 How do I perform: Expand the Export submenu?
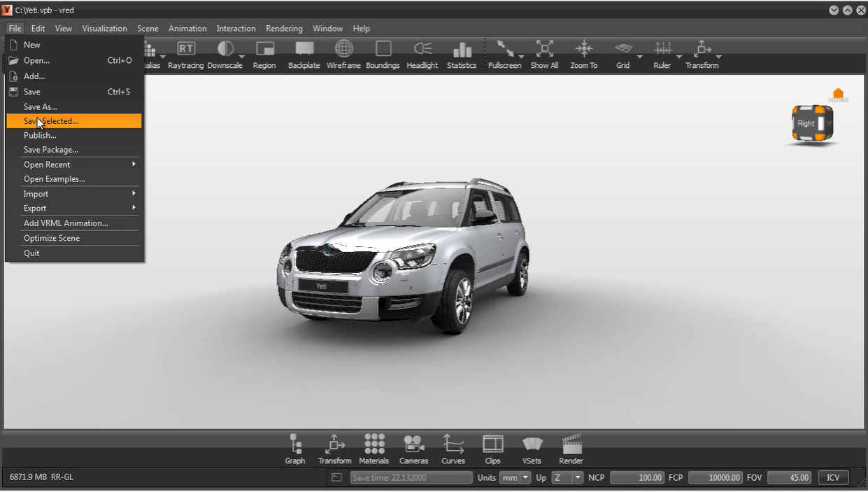click(73, 208)
